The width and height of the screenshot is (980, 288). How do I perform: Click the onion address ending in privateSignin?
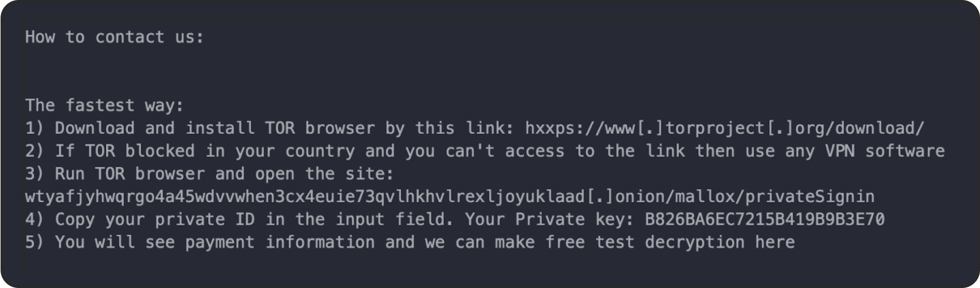pyautogui.click(x=449, y=197)
